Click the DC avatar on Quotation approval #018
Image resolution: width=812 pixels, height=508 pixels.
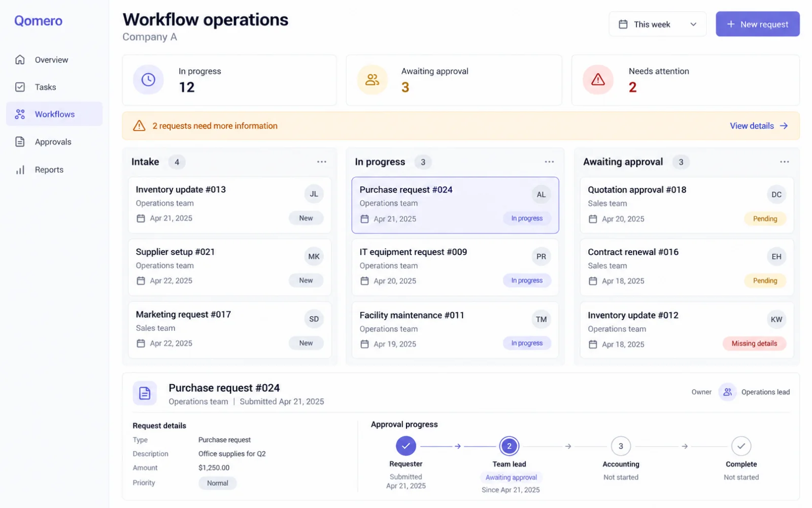[x=776, y=195]
